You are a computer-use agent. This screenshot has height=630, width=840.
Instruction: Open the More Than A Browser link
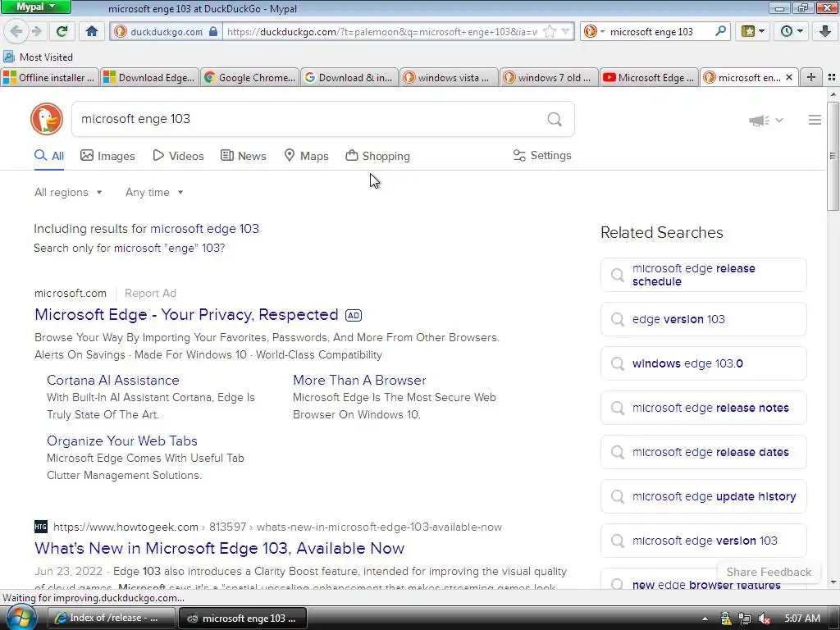click(359, 380)
